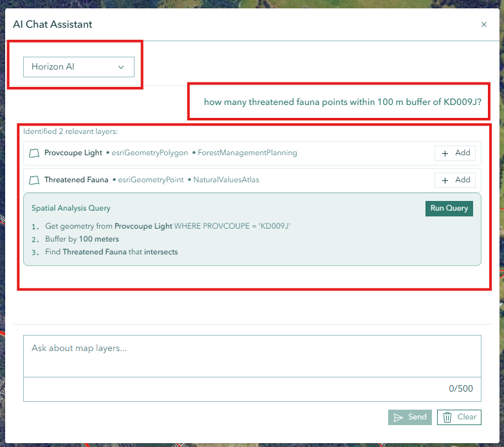The width and height of the screenshot is (504, 447).
Task: Click the polygon icon beside Provcoupe Light
Action: pyautogui.click(x=35, y=153)
